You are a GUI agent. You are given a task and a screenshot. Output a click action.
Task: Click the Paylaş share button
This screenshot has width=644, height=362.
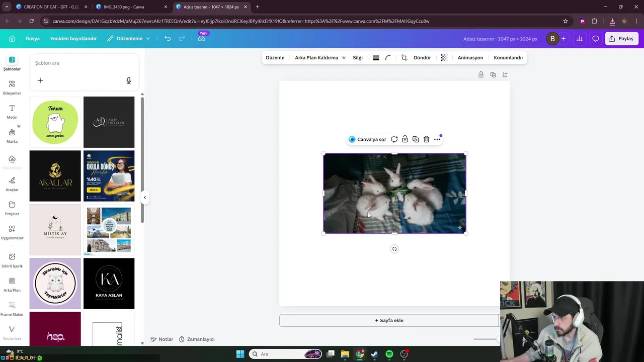pyautogui.click(x=621, y=39)
